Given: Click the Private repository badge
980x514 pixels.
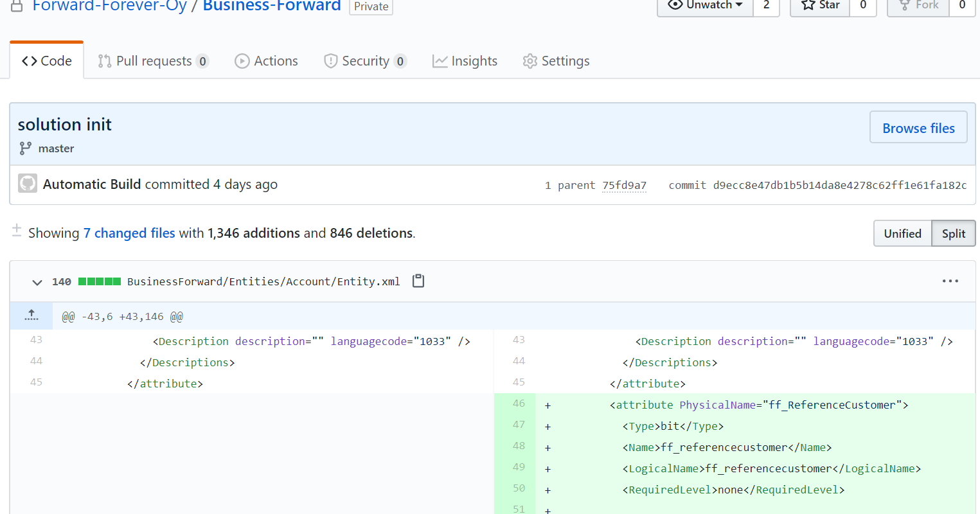Looking at the screenshot, I should click(371, 6).
